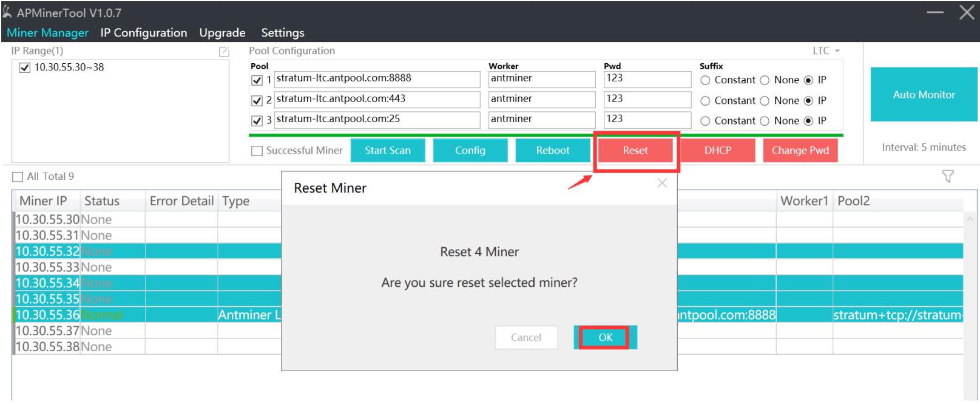Toggle pool 1 checkbox

(x=257, y=80)
